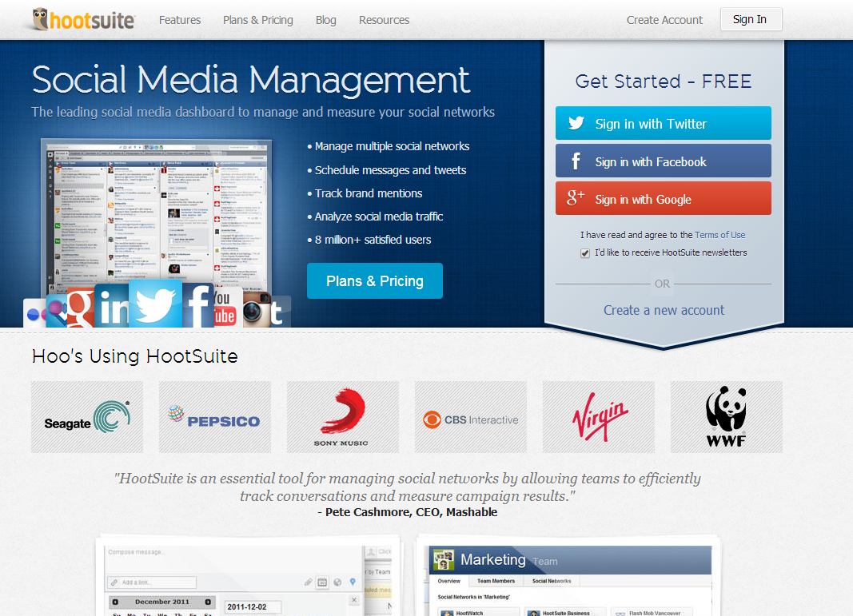Click the Foursquare icon in the hero image
This screenshot has width=853, height=616.
(57, 311)
